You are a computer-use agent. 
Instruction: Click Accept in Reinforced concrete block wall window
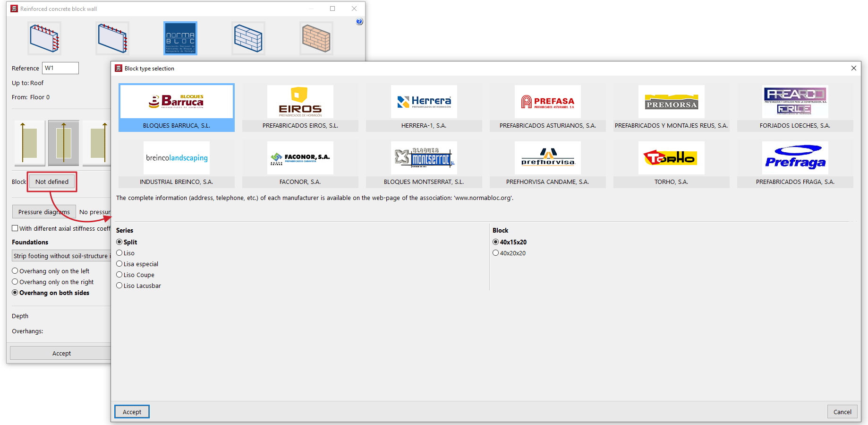point(61,353)
